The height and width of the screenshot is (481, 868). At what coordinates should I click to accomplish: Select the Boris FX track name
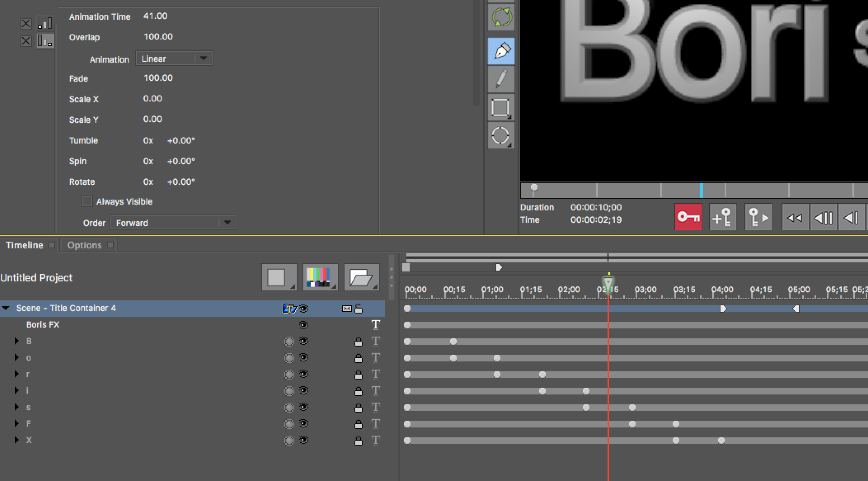click(x=43, y=324)
